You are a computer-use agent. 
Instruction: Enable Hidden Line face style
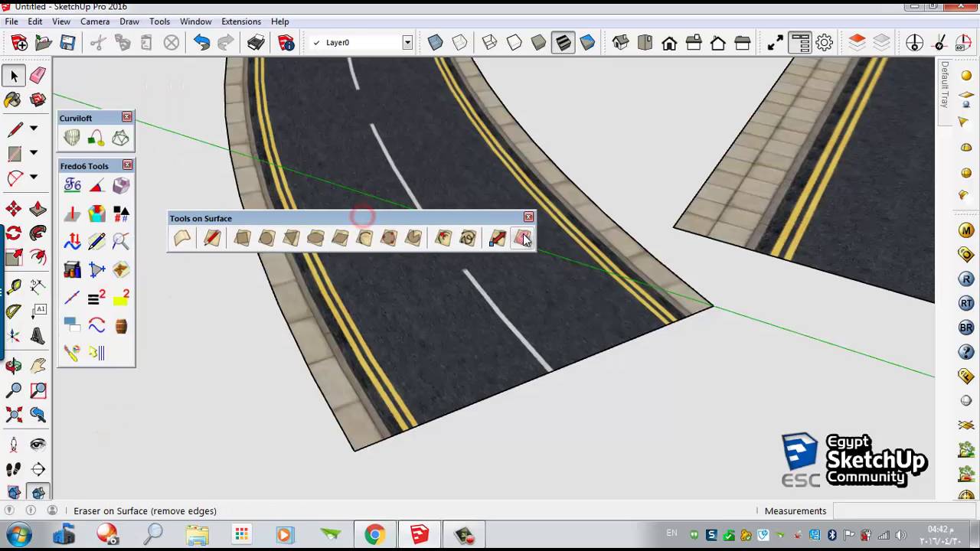514,43
